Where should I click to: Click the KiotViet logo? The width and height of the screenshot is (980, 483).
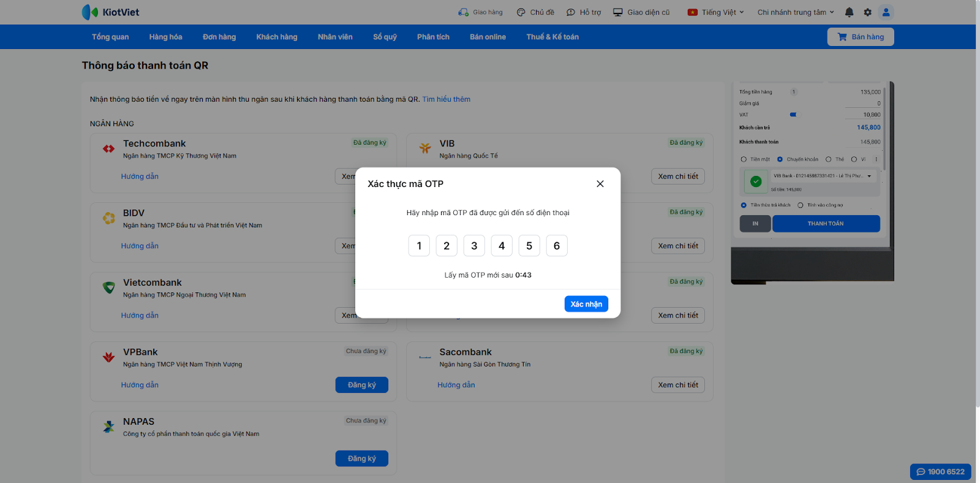point(110,12)
